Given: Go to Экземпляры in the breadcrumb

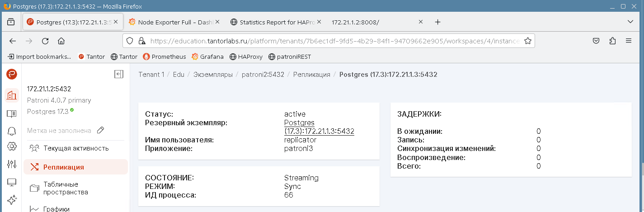Looking at the screenshot, I should click(x=213, y=75).
